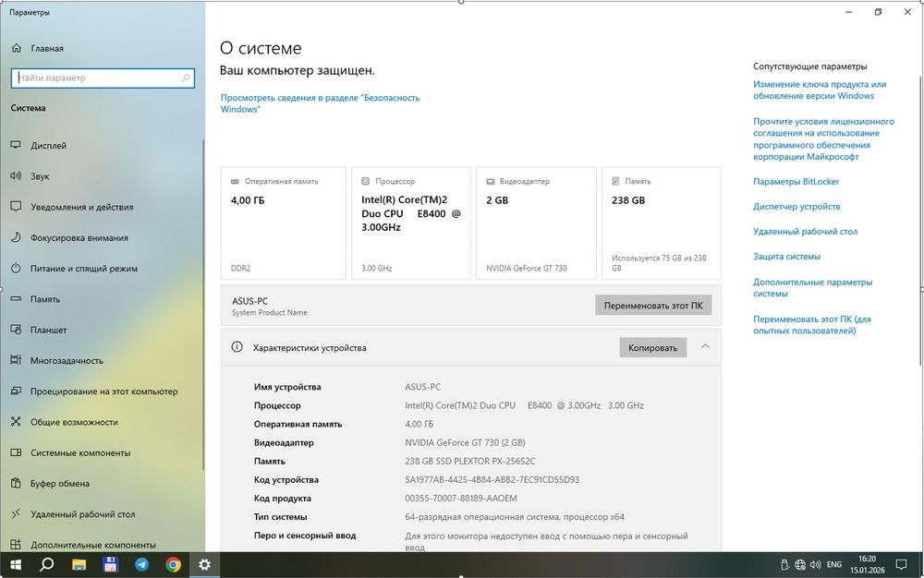This screenshot has height=578, width=924.
Task: Open the volume tray icon
Action: pos(815,564)
